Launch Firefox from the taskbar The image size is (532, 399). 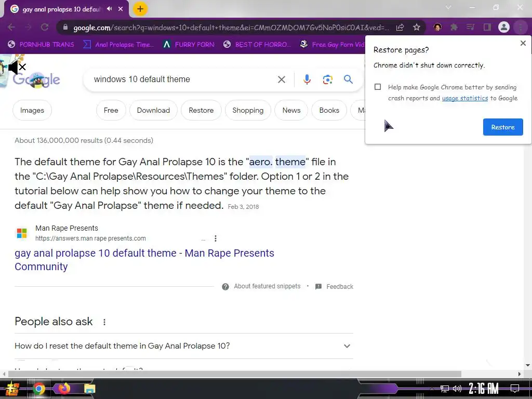coord(64,388)
